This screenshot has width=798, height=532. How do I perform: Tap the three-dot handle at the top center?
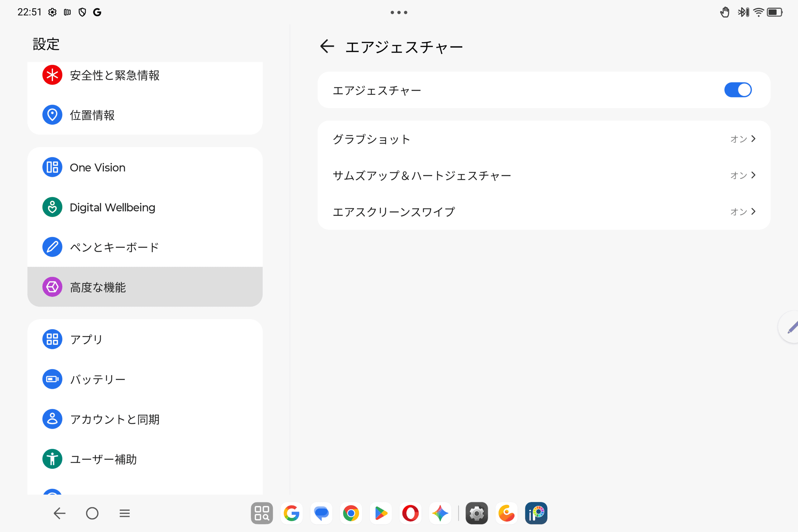399,12
